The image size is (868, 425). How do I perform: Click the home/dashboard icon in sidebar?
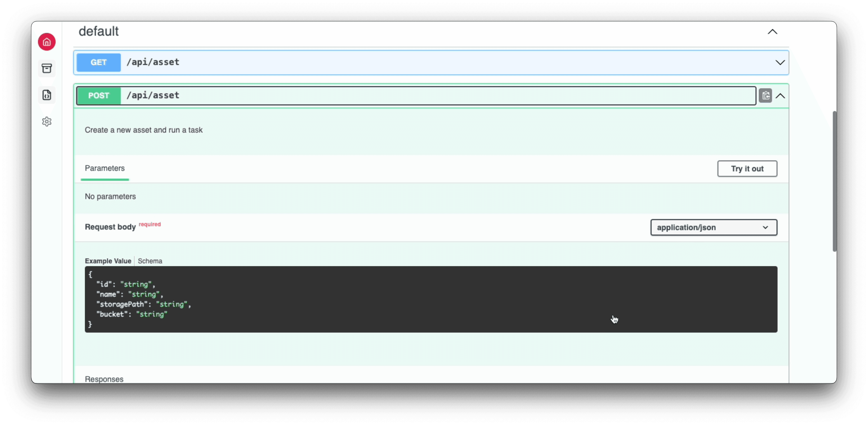click(46, 41)
